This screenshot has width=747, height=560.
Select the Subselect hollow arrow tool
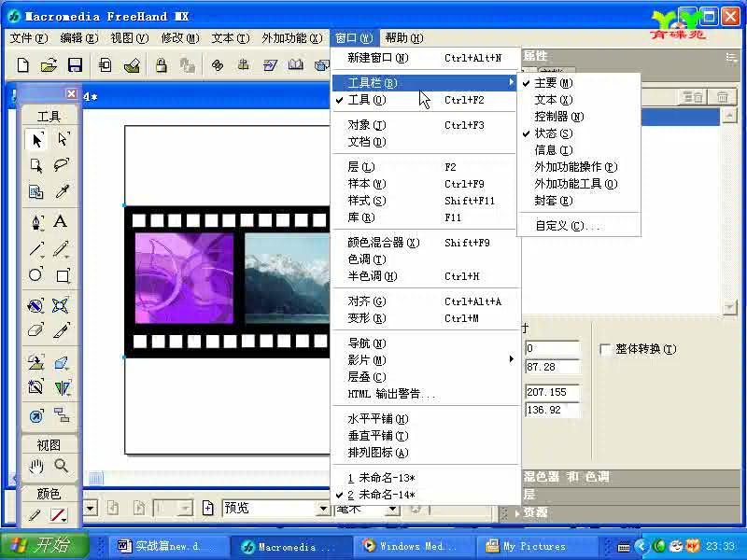pos(63,139)
